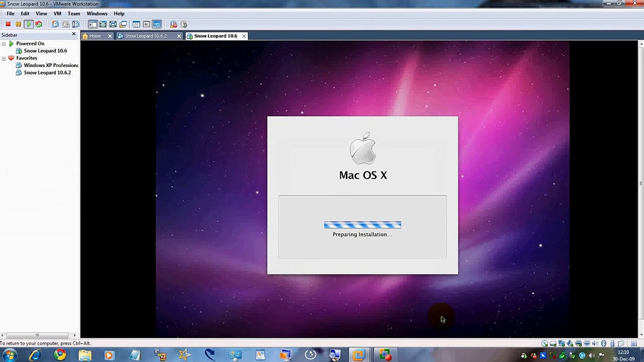This screenshot has height=362, width=644.
Task: Select Windows XP Professional in Favorites
Action: click(x=50, y=65)
